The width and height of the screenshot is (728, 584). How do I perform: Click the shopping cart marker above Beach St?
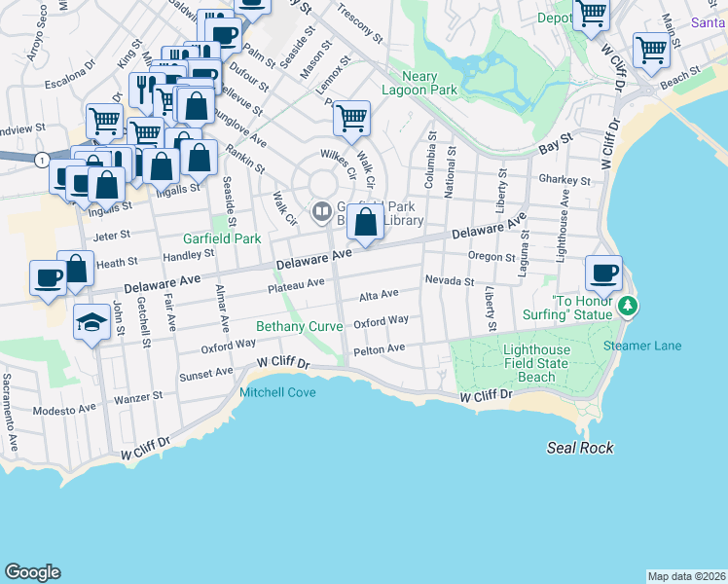652,53
